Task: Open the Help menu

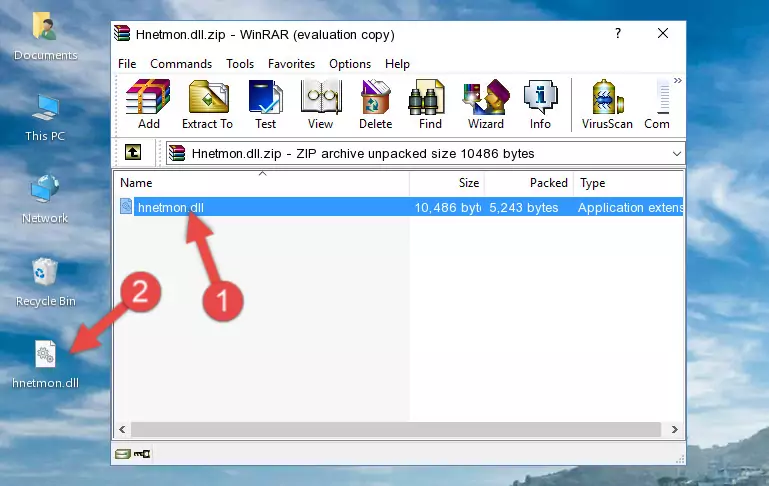Action: point(397,64)
